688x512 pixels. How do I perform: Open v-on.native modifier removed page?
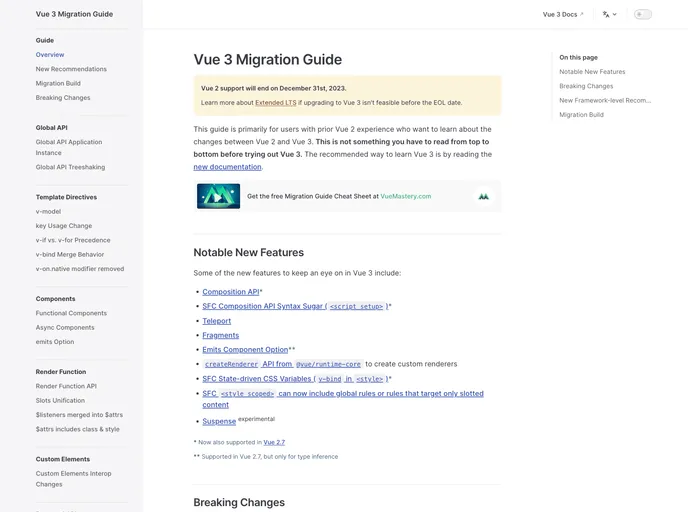click(x=80, y=269)
